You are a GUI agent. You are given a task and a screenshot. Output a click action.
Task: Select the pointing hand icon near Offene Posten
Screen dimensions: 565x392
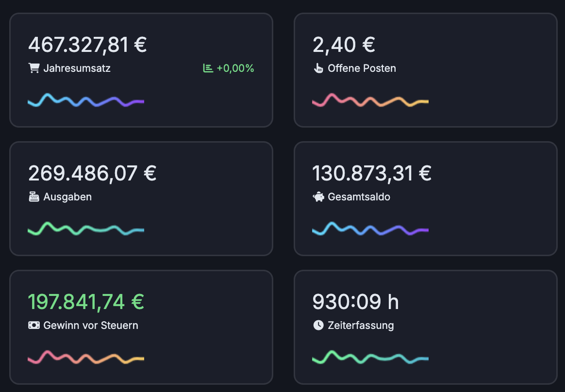click(318, 68)
